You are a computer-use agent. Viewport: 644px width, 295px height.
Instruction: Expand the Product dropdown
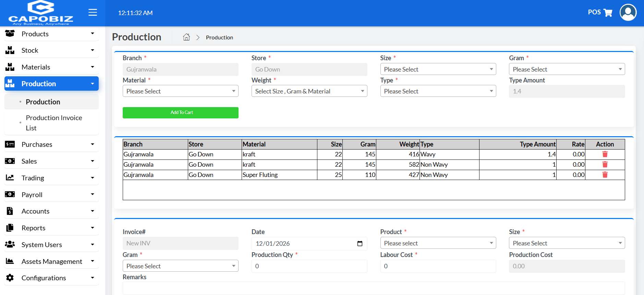click(x=438, y=243)
